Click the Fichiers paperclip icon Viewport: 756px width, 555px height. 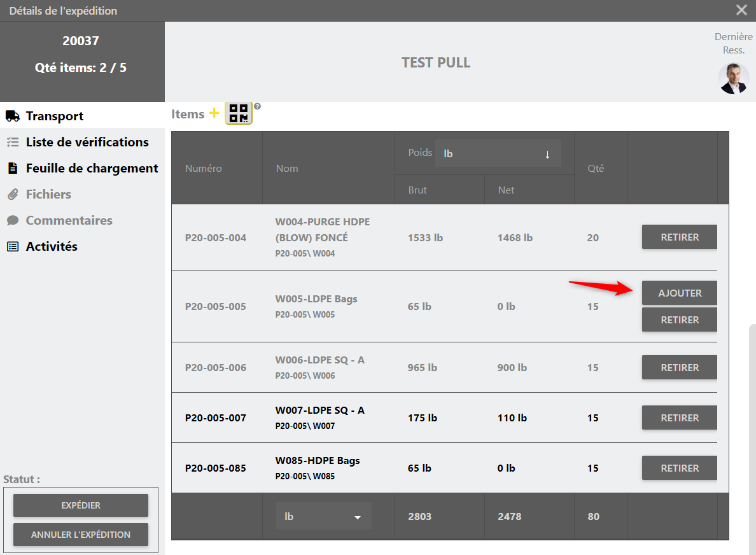click(x=13, y=194)
